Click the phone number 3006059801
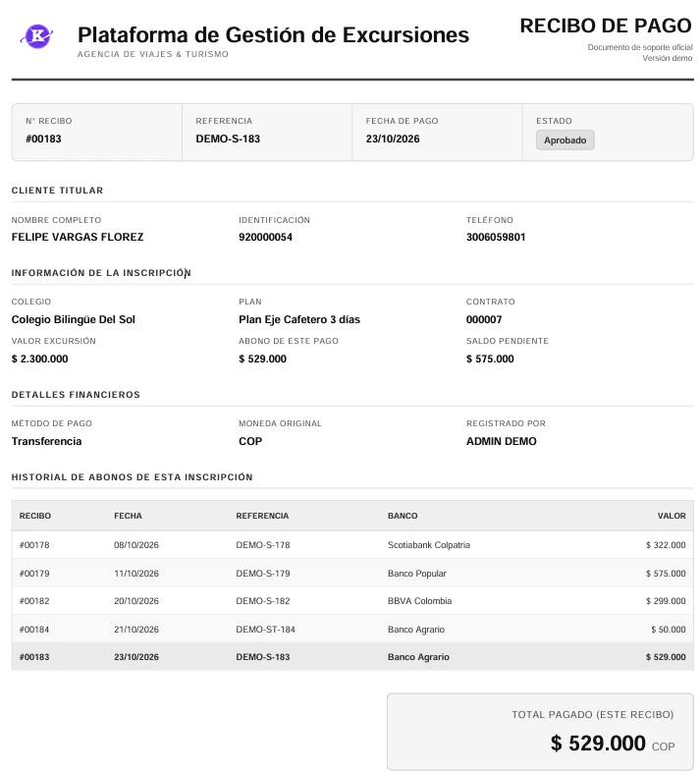The image size is (700, 774). [496, 237]
